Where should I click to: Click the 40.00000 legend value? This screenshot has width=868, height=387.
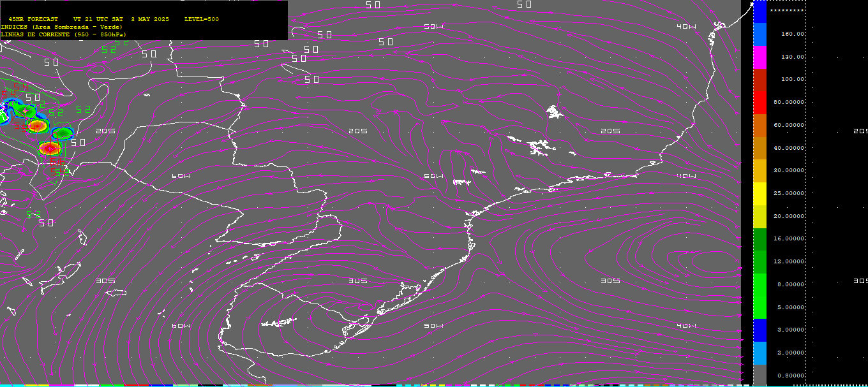(789, 148)
